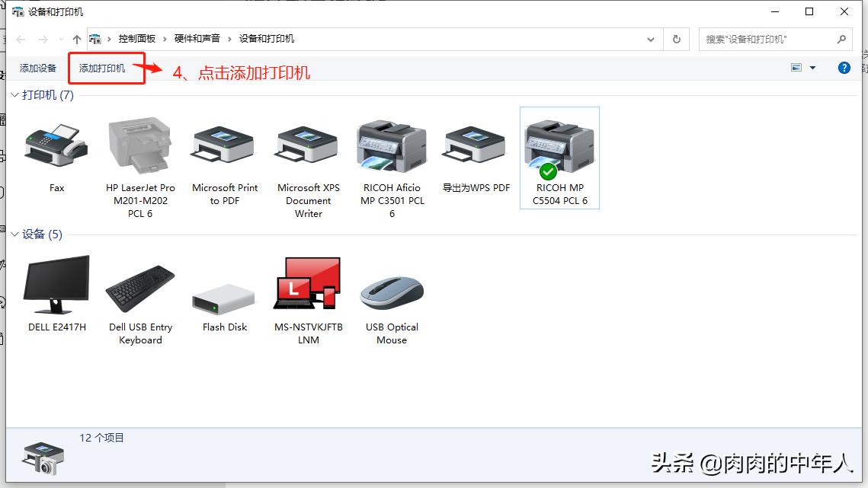The width and height of the screenshot is (868, 488).
Task: Click the 添加设备 button
Action: coord(38,68)
